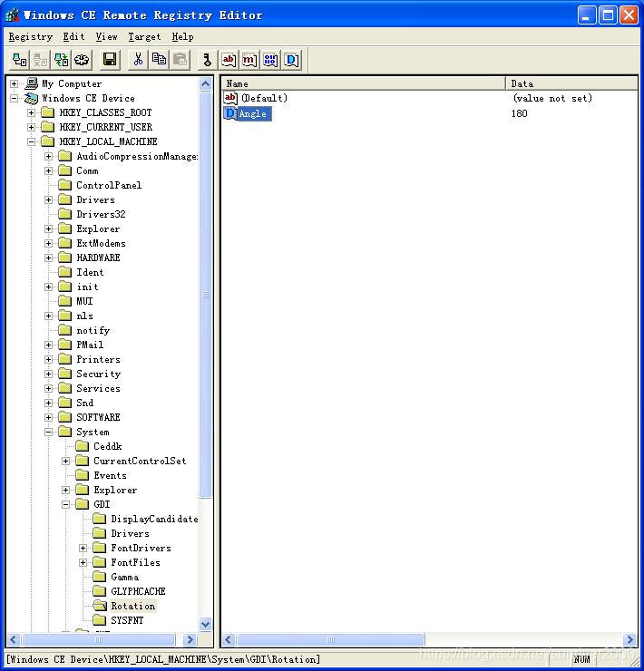Click the green-arrow device sync toolbar icon
Viewport: 644px width, 671px height.
[61, 60]
